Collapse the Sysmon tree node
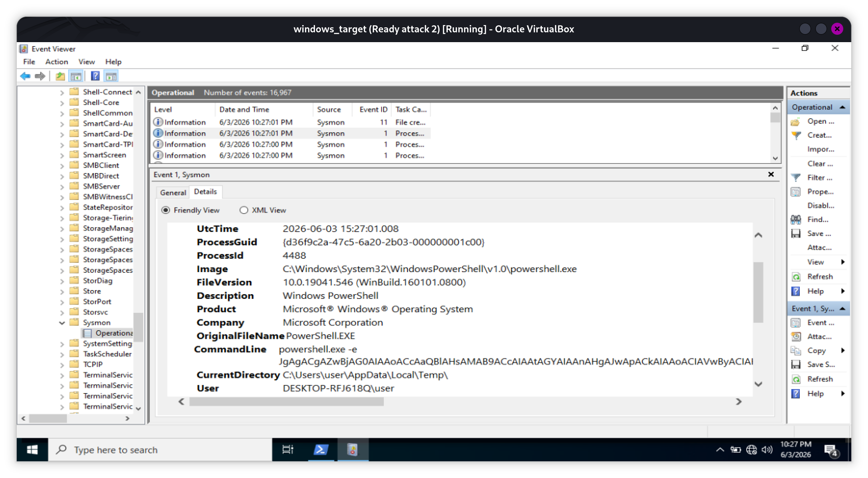868x478 pixels. coord(62,323)
